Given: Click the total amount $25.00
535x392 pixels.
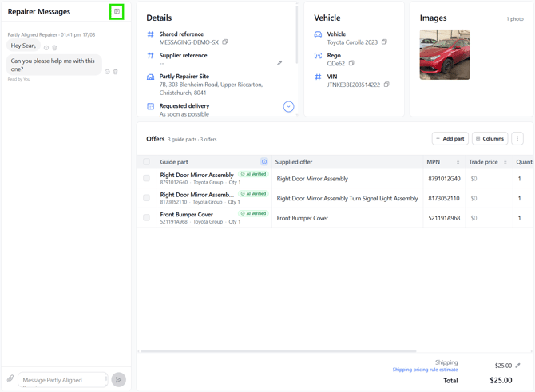Looking at the screenshot, I should (x=501, y=380).
